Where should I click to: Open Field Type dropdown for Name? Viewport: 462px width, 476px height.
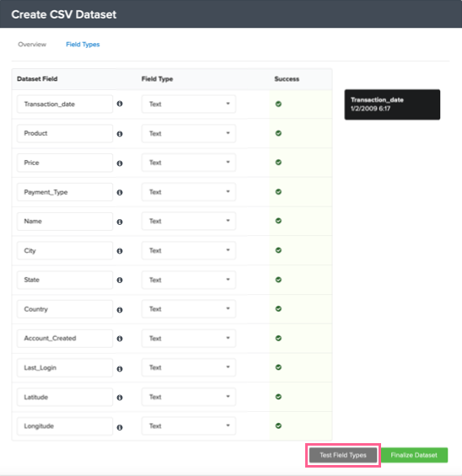pos(189,221)
